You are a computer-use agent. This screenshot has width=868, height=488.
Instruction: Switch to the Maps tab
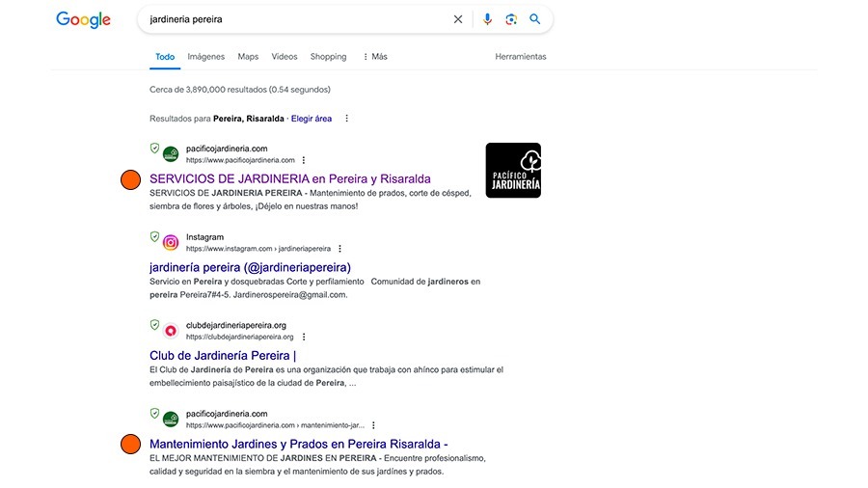(x=248, y=57)
